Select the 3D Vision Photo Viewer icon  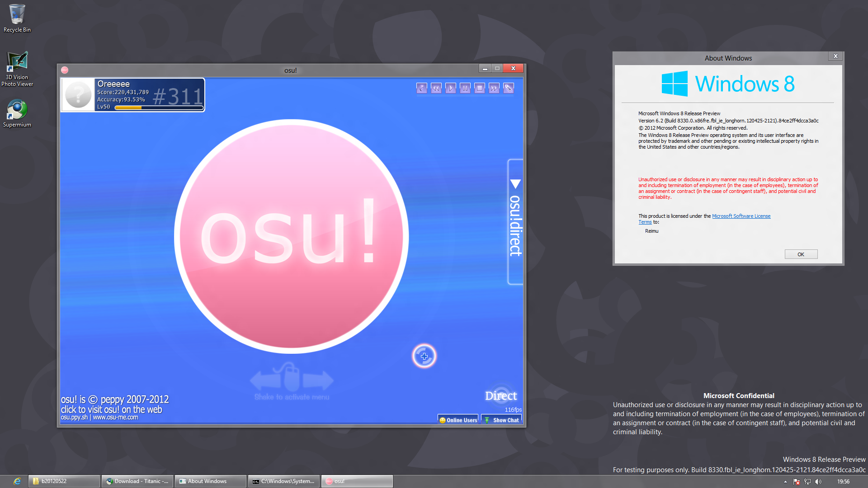(17, 69)
